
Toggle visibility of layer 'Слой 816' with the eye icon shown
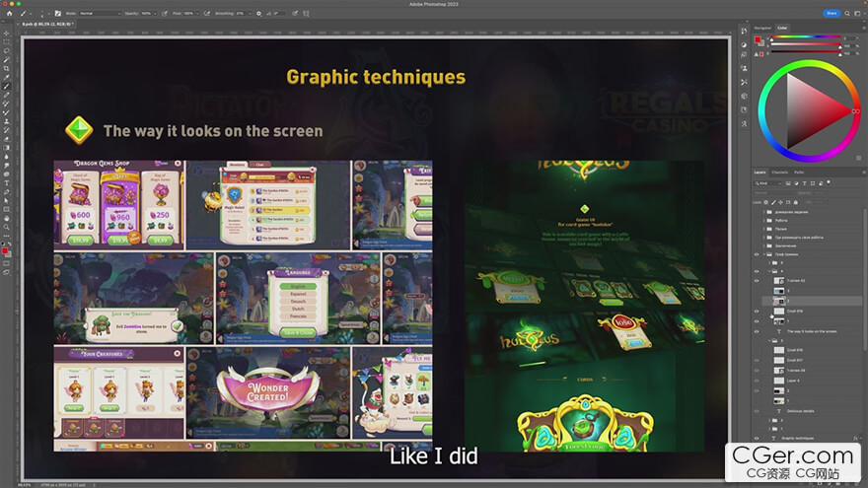(757, 311)
